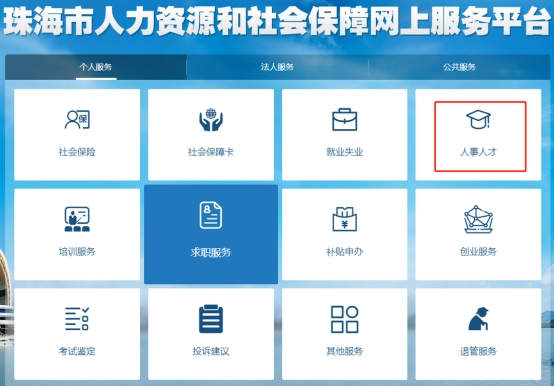The height and width of the screenshot is (387, 554).
Task: Select the 求职服务 resume document icon
Action: 211,215
